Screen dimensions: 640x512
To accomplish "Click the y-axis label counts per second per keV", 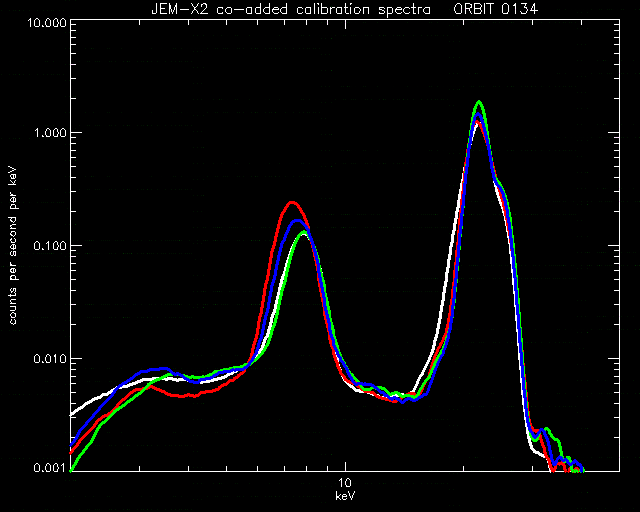I will point(13,245).
